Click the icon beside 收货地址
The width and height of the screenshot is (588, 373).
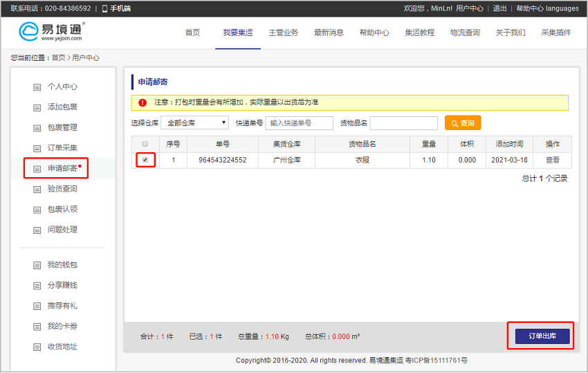point(37,347)
